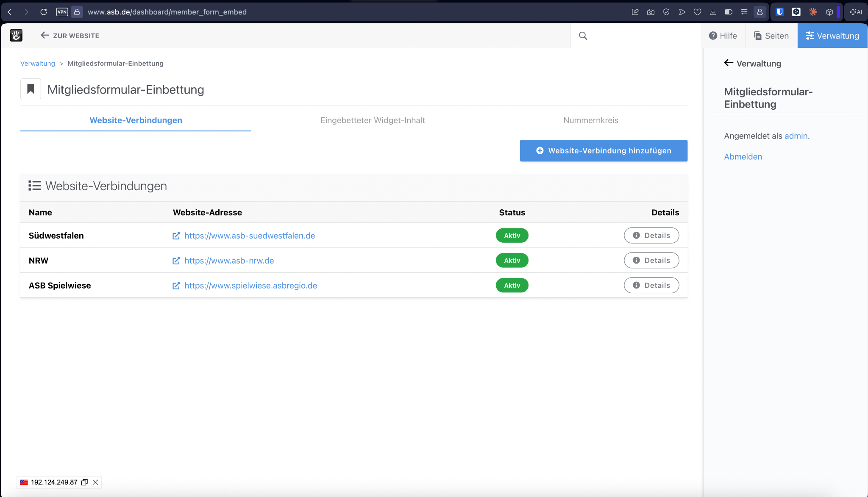
Task: Click the Bitwarden shield extension icon
Action: [779, 12]
